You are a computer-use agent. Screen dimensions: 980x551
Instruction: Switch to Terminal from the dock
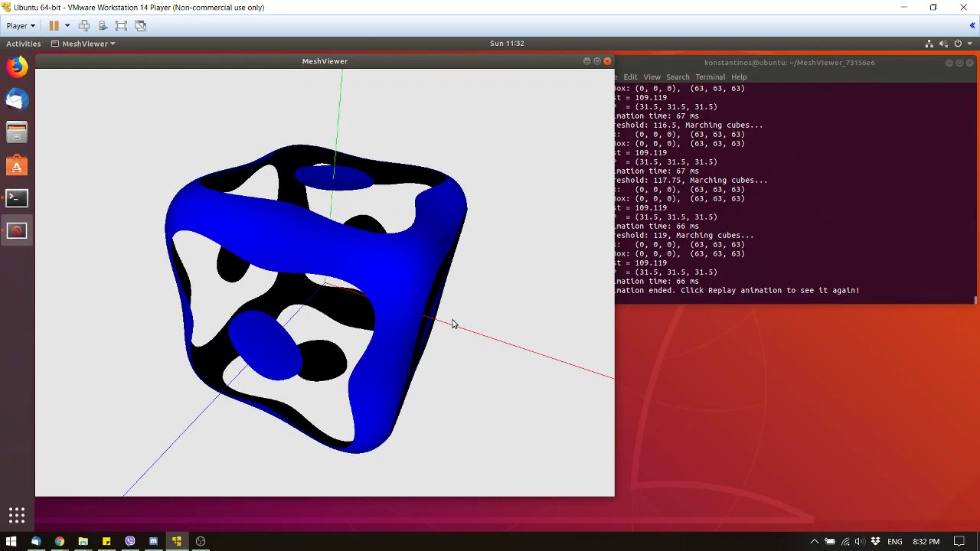(17, 198)
